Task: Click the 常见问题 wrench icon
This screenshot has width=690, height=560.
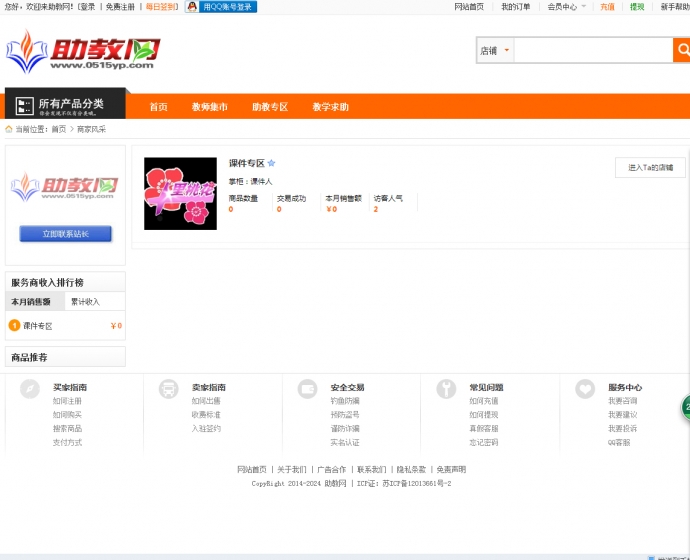Action: click(446, 389)
